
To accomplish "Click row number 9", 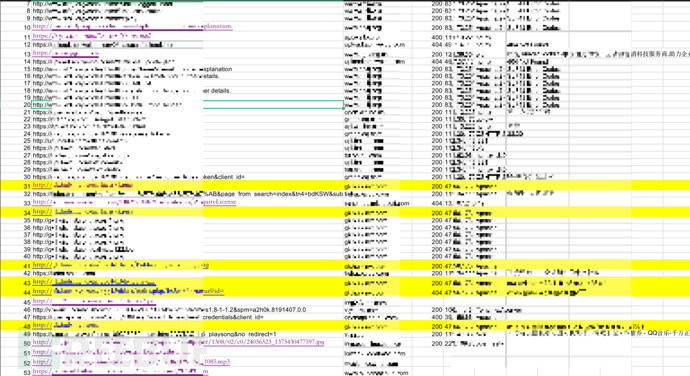I will 29,18.
